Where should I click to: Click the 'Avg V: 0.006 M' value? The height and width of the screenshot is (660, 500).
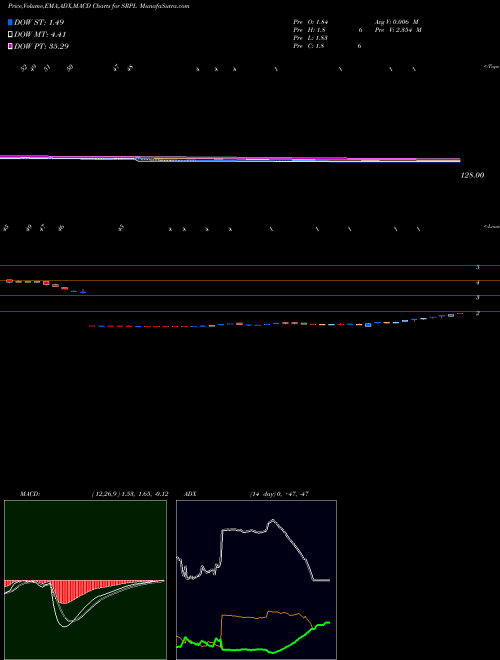pyautogui.click(x=396, y=22)
